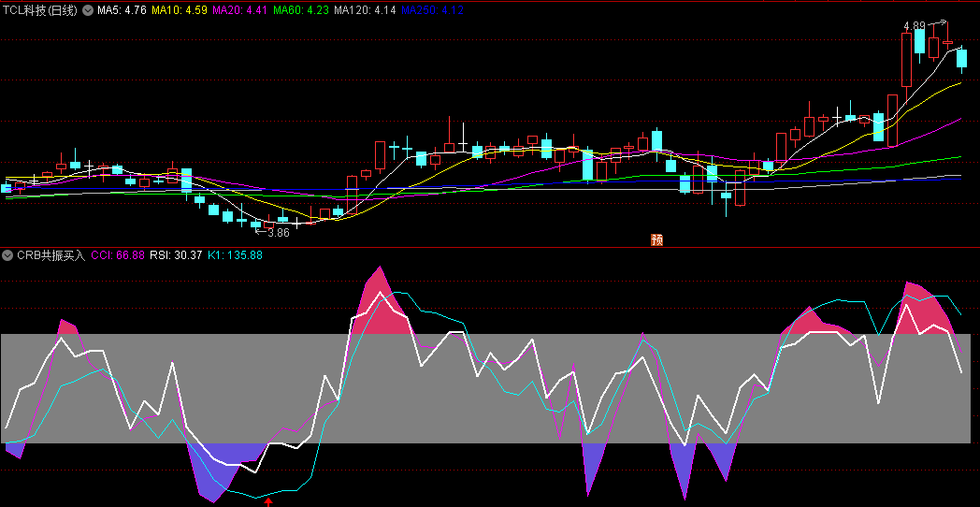Click the blue MA250: 4.12 label
Image resolution: width=980 pixels, height=507 pixels.
432,10
